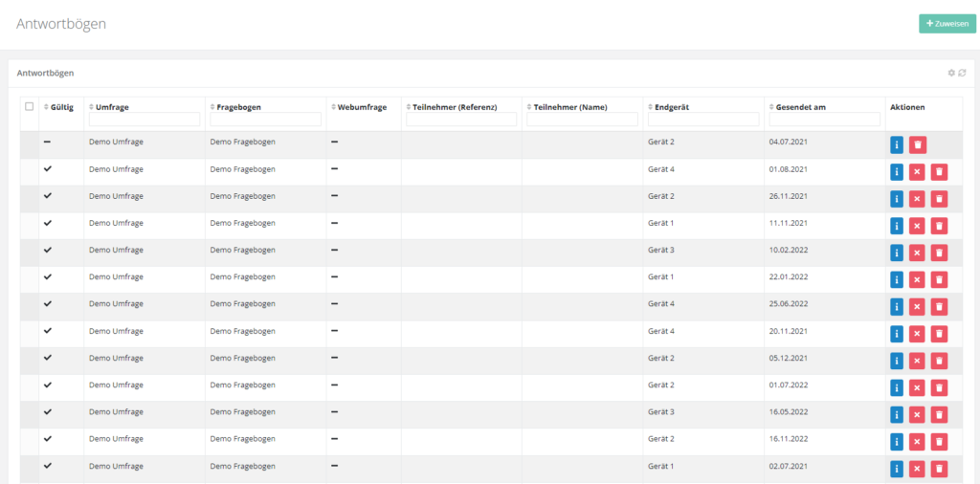Open info for the 16.05.2022 response
This screenshot has width=980, height=484.
(897, 415)
